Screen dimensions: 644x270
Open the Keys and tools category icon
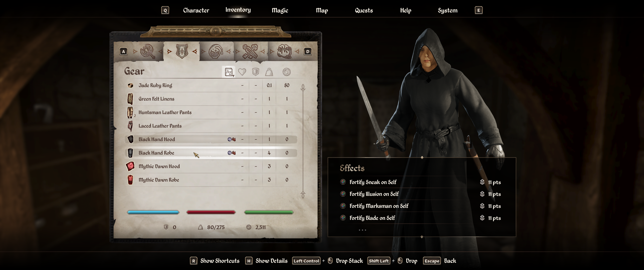tap(250, 51)
